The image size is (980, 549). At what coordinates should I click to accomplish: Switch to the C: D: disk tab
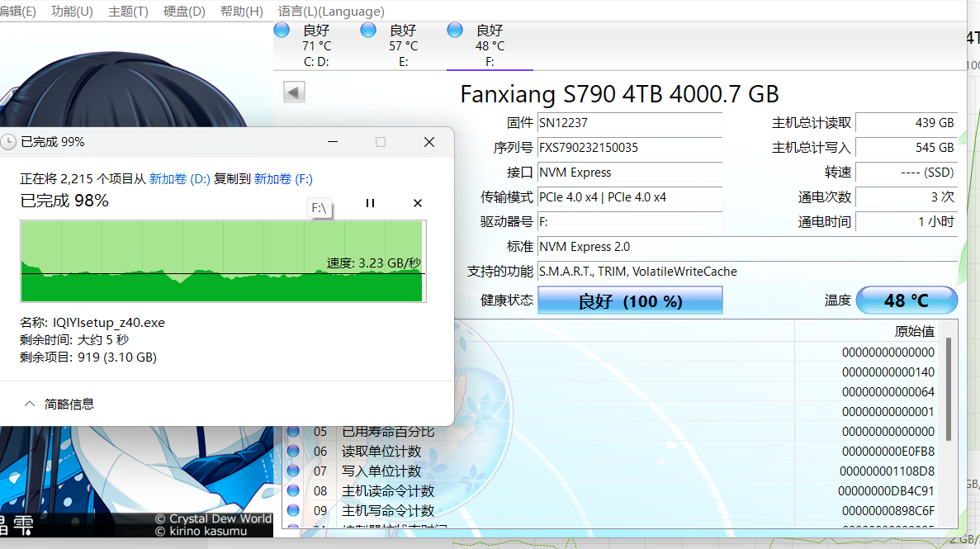316,45
